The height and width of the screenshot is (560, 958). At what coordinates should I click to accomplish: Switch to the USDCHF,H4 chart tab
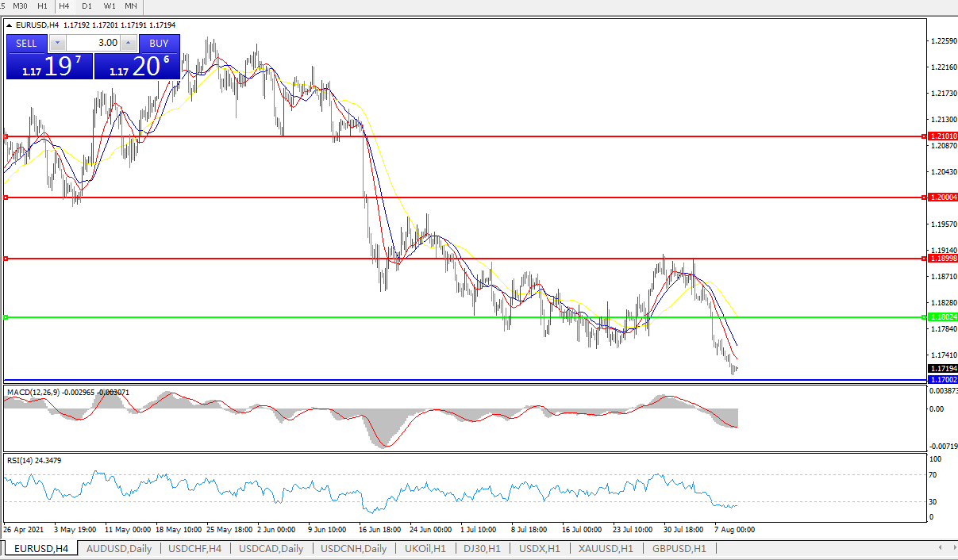click(195, 548)
